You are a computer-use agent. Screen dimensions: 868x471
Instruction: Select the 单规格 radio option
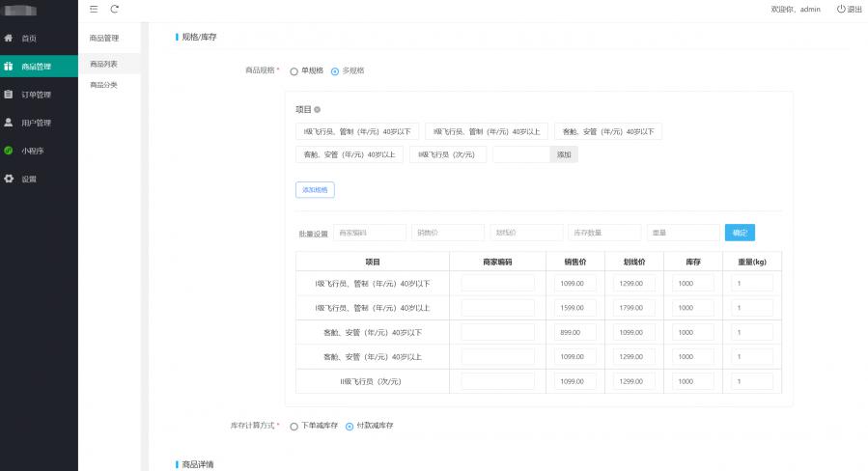point(294,70)
